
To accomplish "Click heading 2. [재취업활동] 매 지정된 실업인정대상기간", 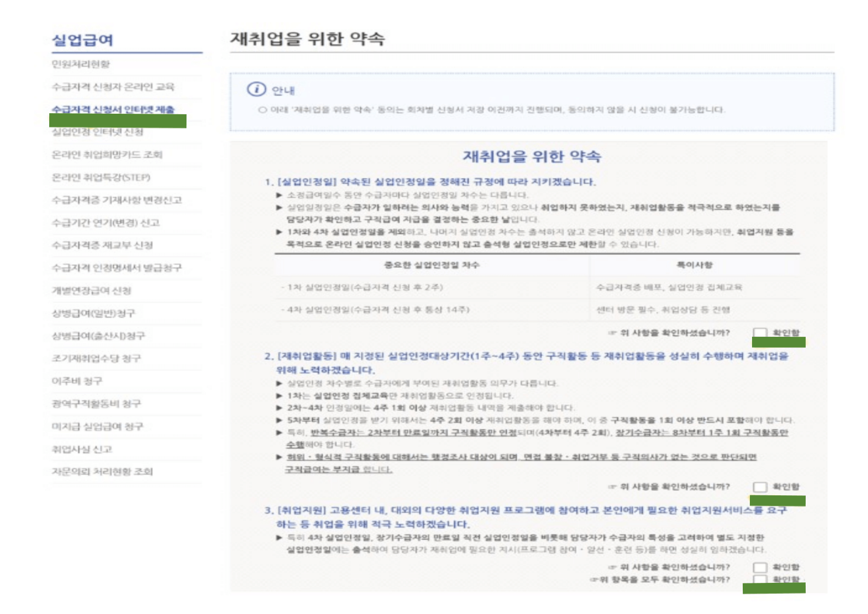I will click(526, 362).
